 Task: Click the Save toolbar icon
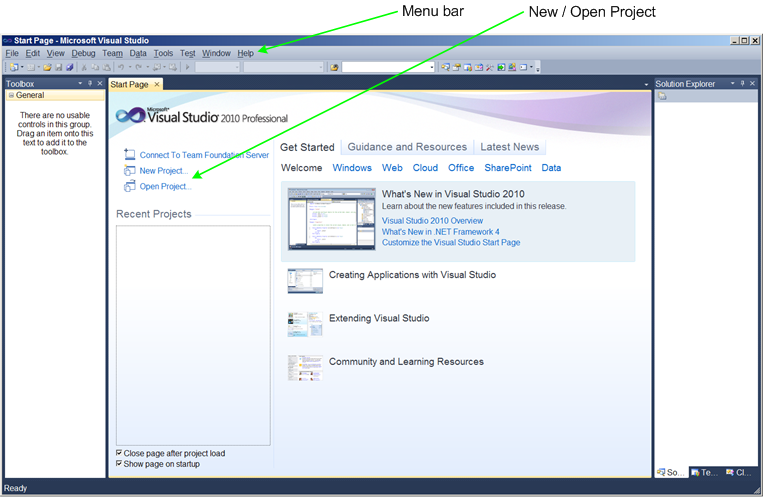coord(59,67)
